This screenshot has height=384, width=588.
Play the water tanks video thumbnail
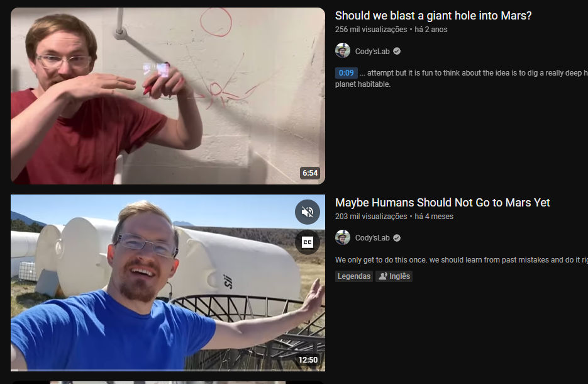[x=168, y=283]
